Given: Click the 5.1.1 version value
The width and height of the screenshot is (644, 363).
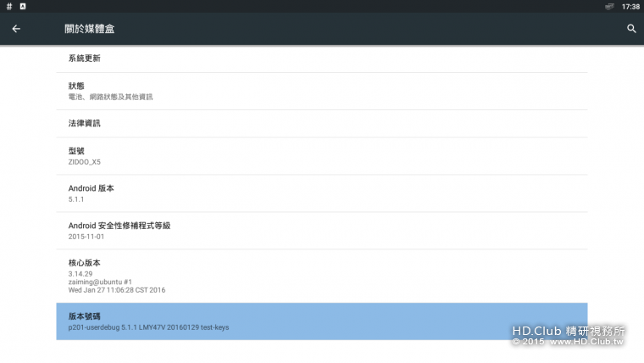Looking at the screenshot, I should point(76,199).
